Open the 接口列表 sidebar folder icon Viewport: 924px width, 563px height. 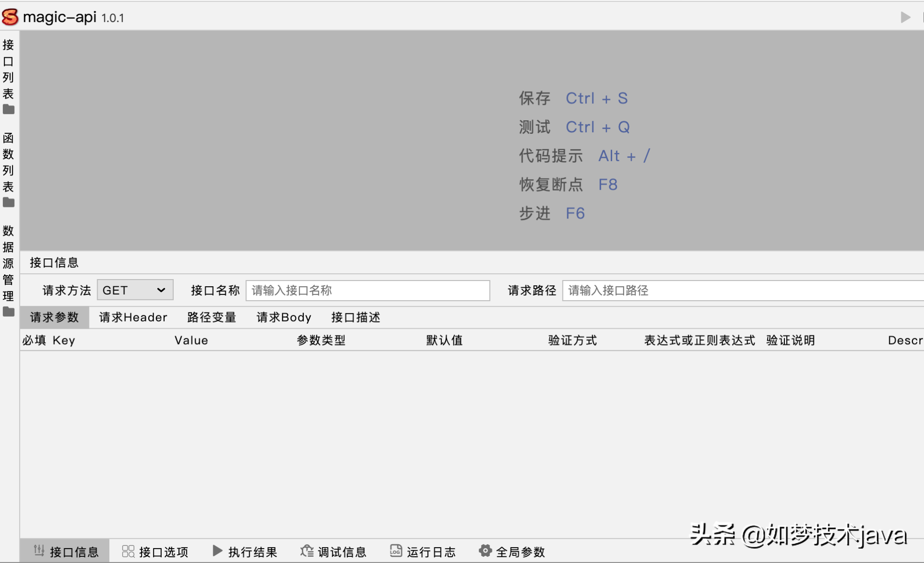click(9, 110)
